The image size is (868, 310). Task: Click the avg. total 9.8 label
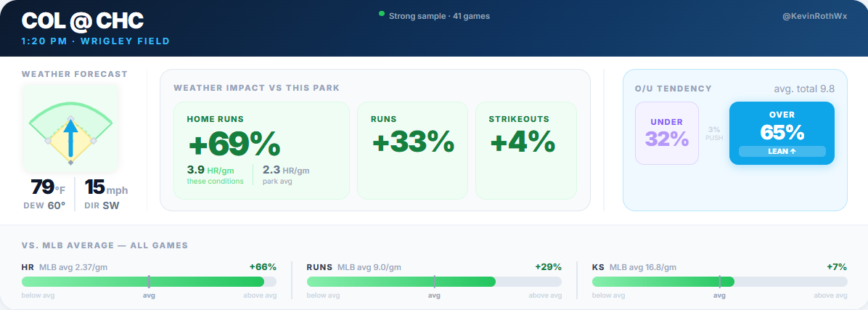[x=804, y=89]
